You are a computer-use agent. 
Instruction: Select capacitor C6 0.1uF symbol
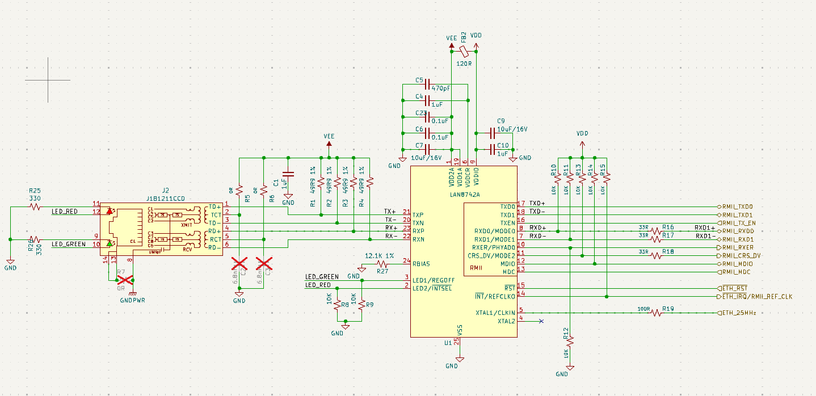click(427, 133)
